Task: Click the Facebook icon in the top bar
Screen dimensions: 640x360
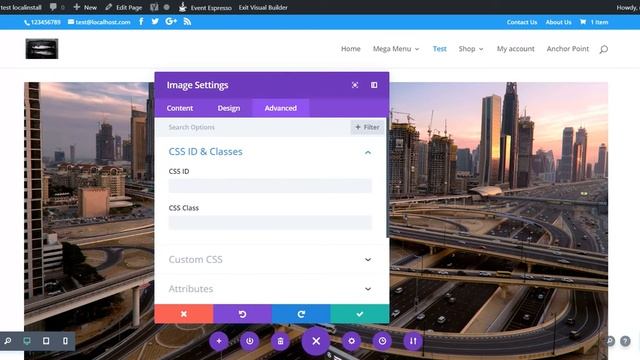Action: tap(141, 22)
